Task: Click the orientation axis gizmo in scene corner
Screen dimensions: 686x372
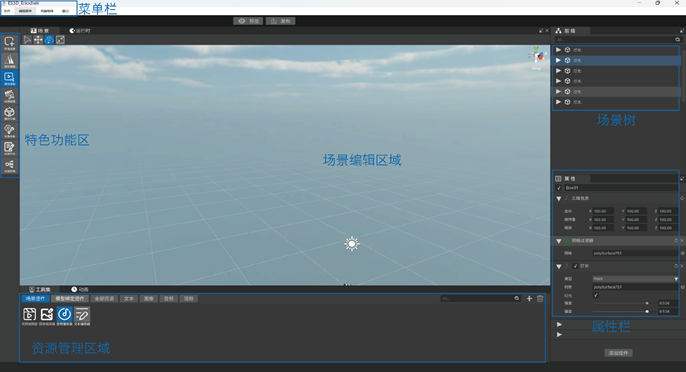Action: point(537,56)
